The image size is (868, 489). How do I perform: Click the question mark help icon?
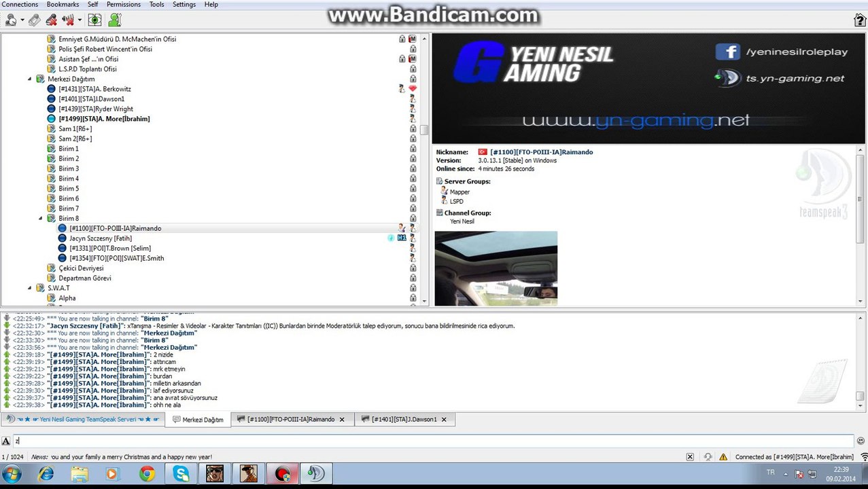[859, 20]
